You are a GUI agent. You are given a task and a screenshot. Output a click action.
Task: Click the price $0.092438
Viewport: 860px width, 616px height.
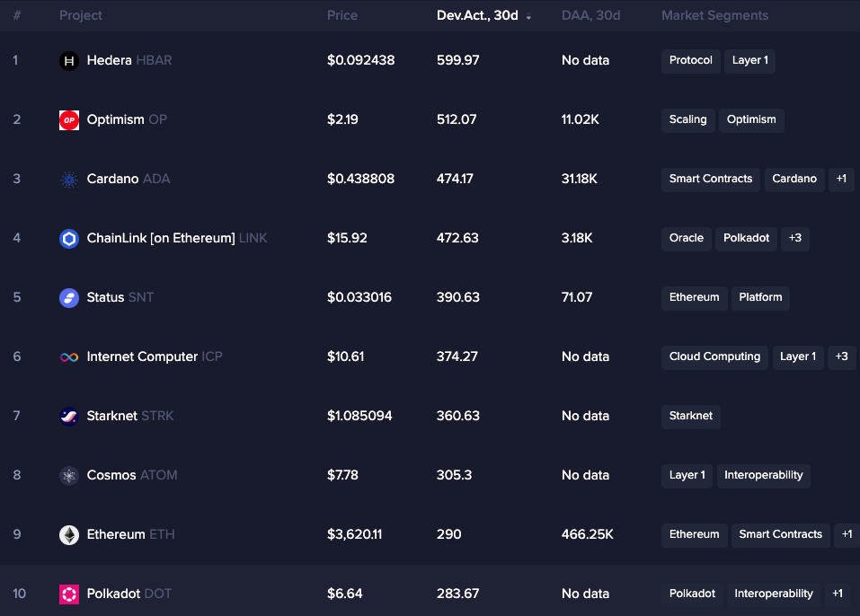(x=361, y=60)
